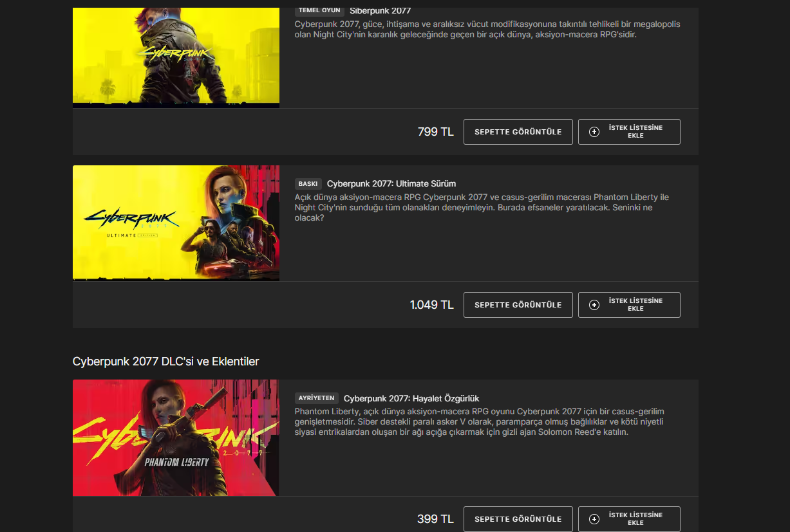This screenshot has width=790, height=532.
Task: Click the 'TEMEL OYUN' badge
Action: click(319, 10)
